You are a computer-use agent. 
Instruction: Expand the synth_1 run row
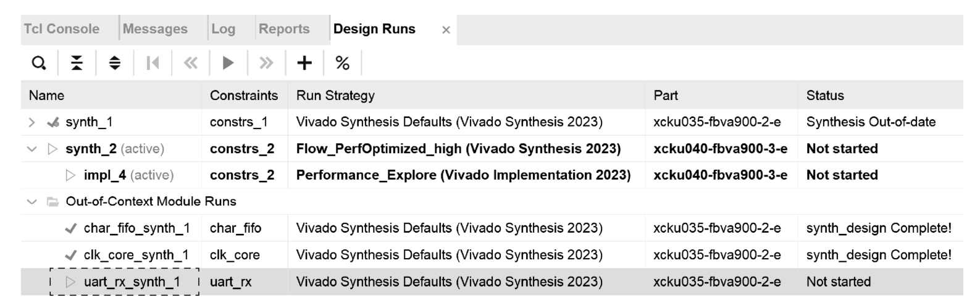point(32,122)
